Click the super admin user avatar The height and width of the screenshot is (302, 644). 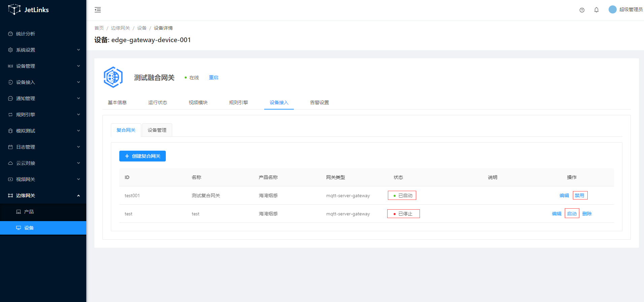click(612, 9)
